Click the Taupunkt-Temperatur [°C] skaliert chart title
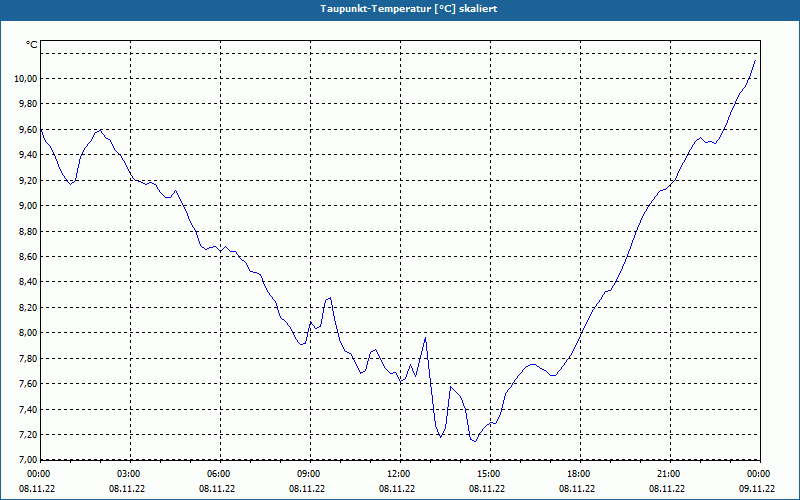800x500 pixels. click(409, 9)
